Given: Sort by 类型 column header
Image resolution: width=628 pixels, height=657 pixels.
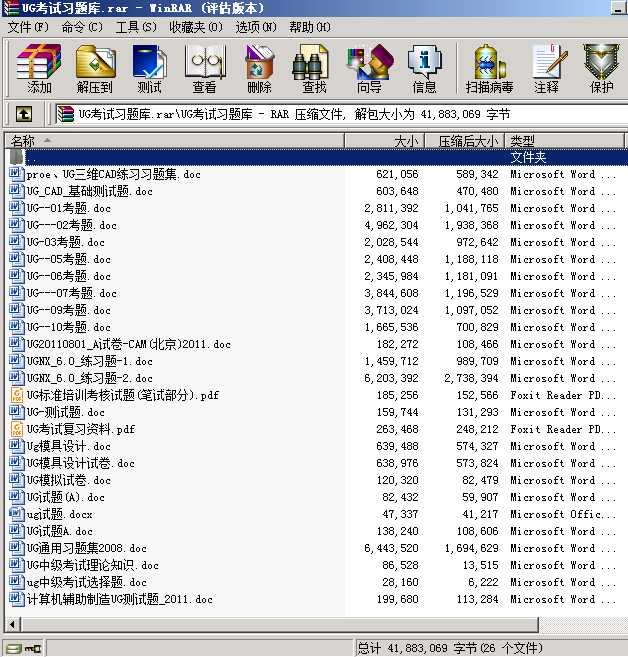Looking at the screenshot, I should click(565, 141).
